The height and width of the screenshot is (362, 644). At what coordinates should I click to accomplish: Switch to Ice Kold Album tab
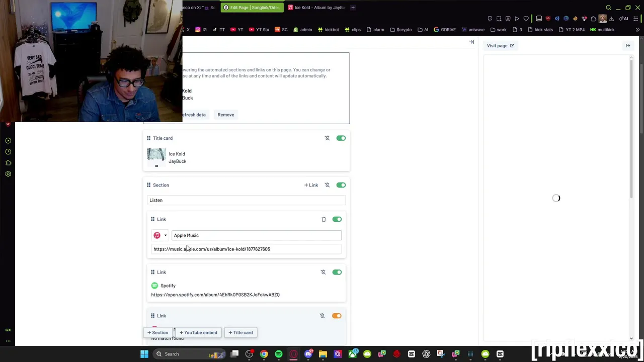pos(316,8)
